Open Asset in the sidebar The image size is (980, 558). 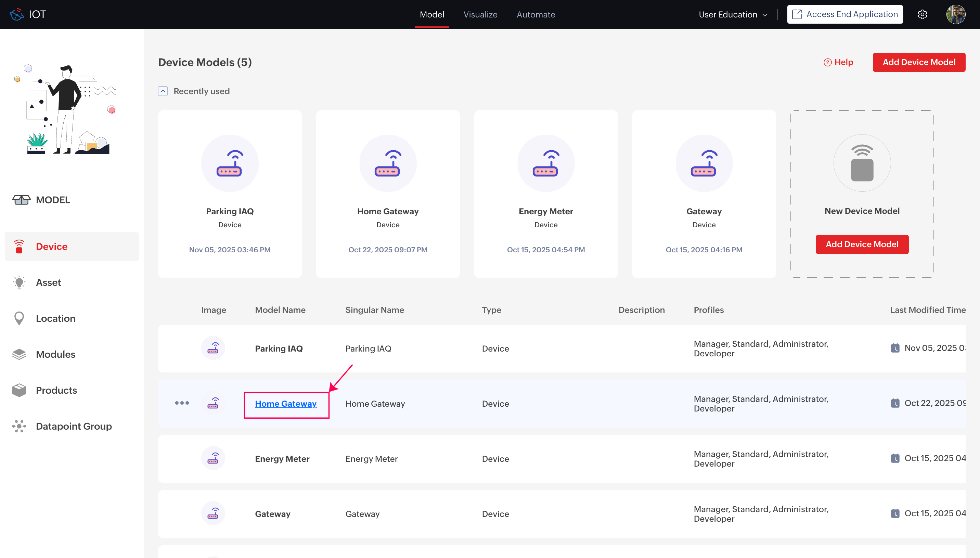pyautogui.click(x=48, y=282)
